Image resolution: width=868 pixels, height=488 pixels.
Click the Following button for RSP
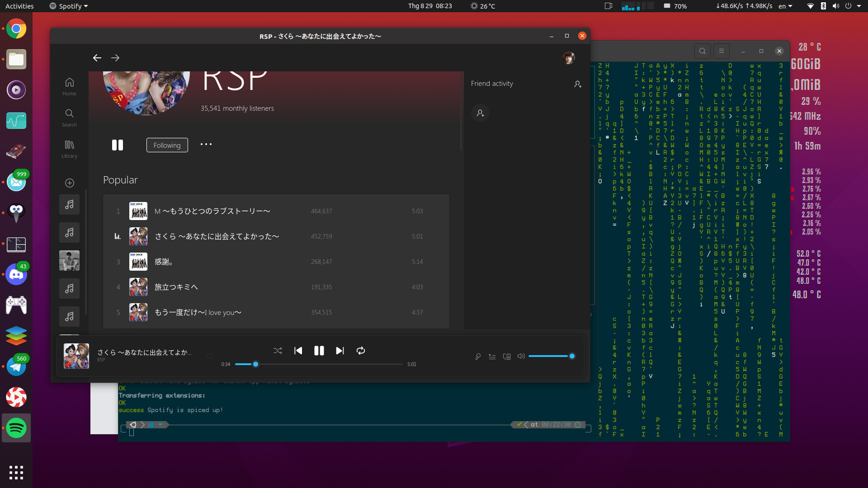coord(167,145)
